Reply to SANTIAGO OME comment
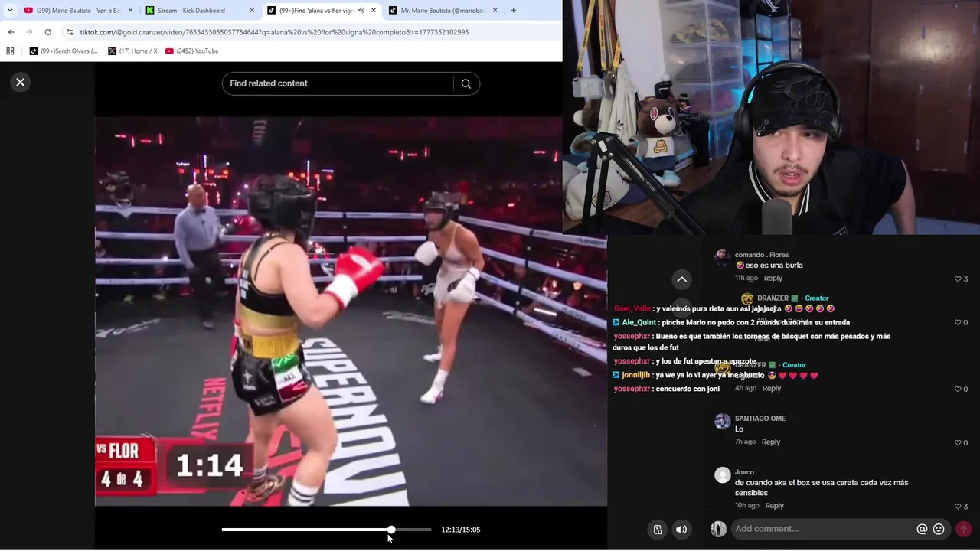 [771, 442]
